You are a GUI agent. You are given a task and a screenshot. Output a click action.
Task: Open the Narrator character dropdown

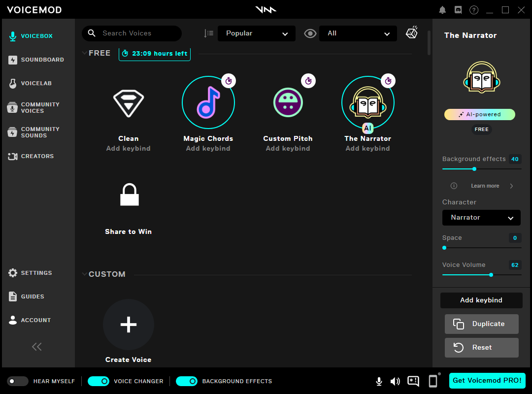tap(481, 218)
